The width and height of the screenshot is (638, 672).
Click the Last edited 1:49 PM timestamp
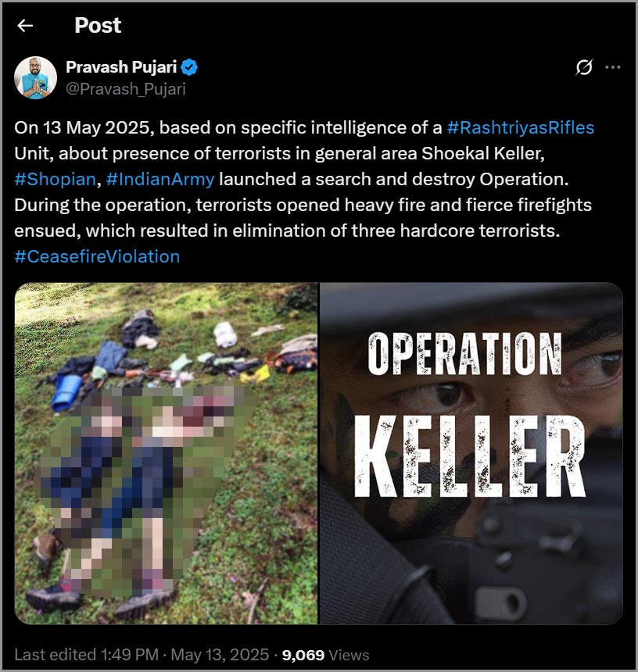(86, 655)
